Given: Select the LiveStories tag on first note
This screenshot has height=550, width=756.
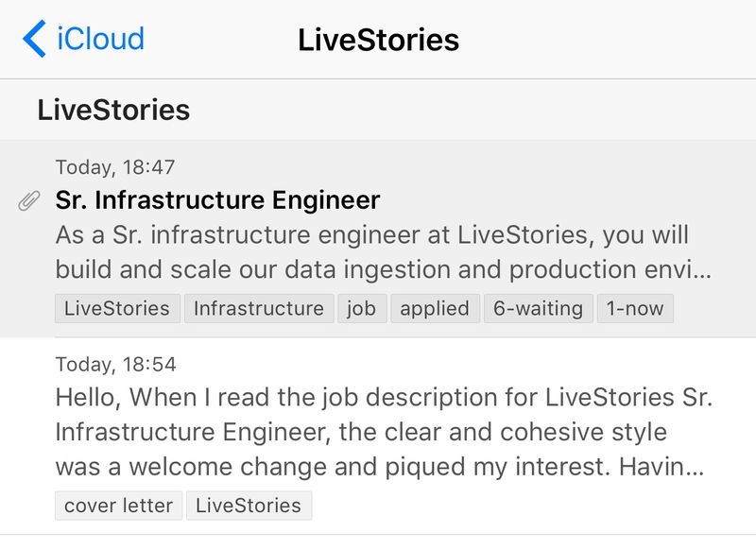Looking at the screenshot, I should coord(116,308).
